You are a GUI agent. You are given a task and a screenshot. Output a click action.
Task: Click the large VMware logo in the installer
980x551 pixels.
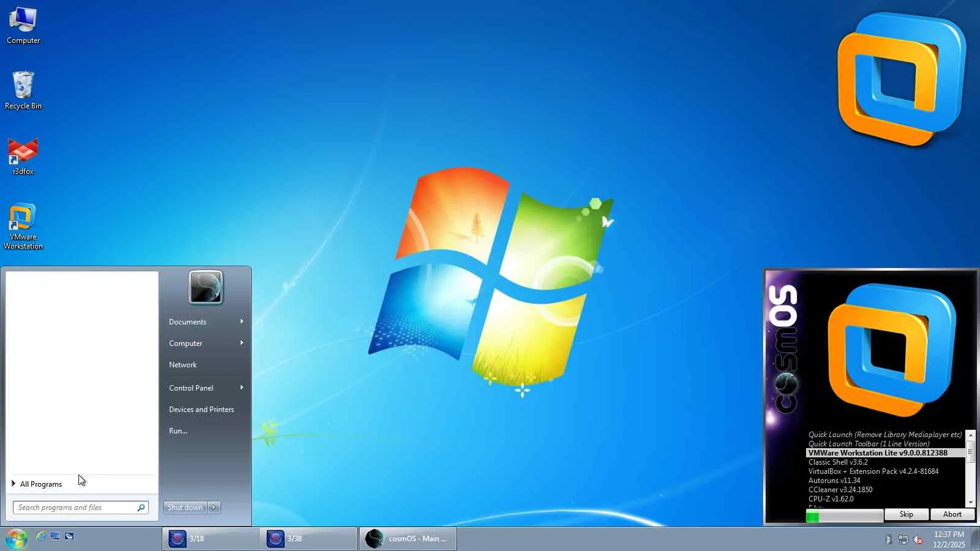coord(891,350)
